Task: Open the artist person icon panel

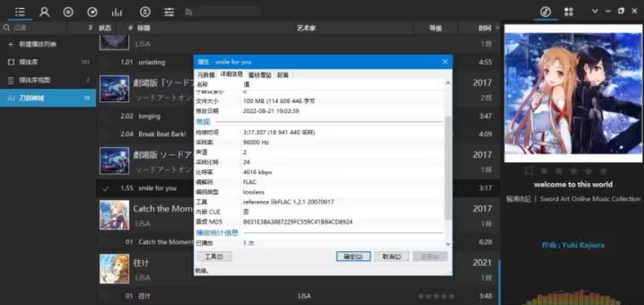Action: pos(44,12)
